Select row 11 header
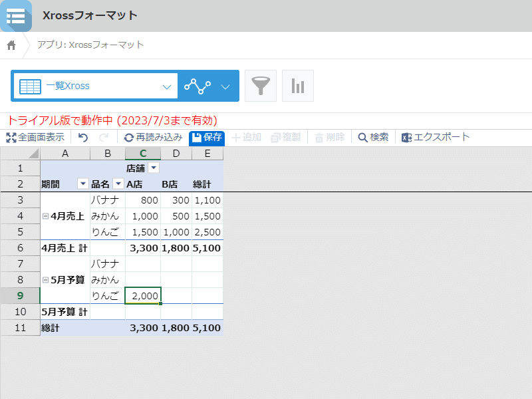The image size is (532, 399). point(21,328)
